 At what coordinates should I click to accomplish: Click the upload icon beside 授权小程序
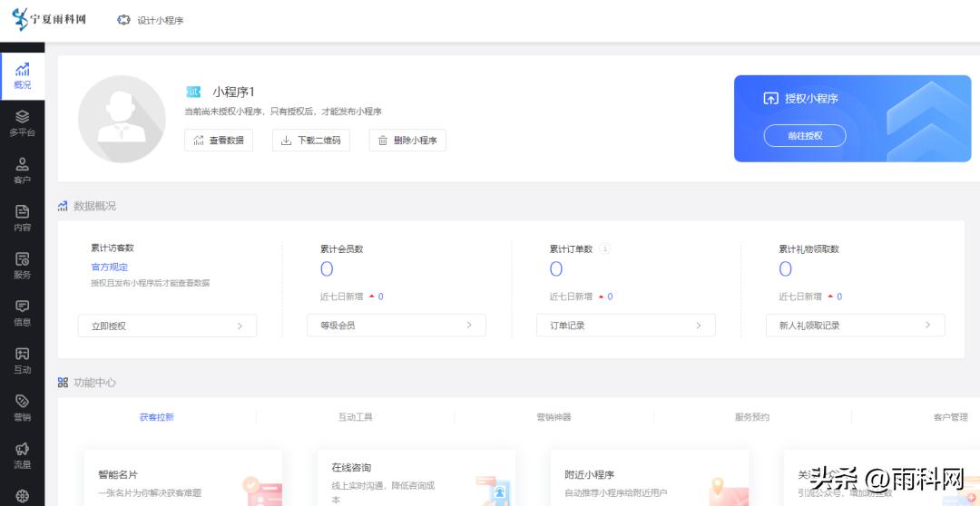[771, 98]
